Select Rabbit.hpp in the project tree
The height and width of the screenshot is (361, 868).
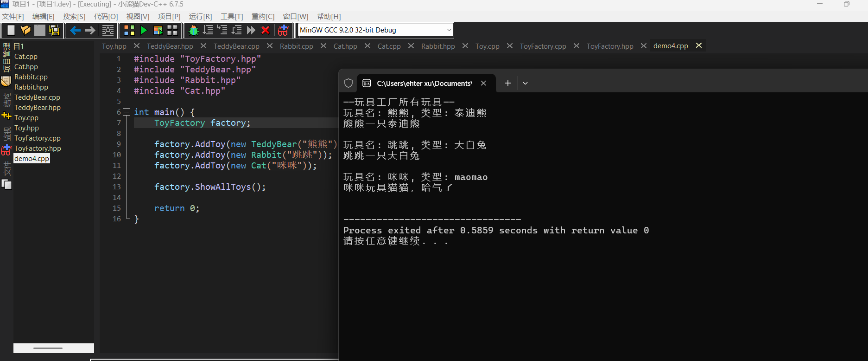click(x=31, y=87)
